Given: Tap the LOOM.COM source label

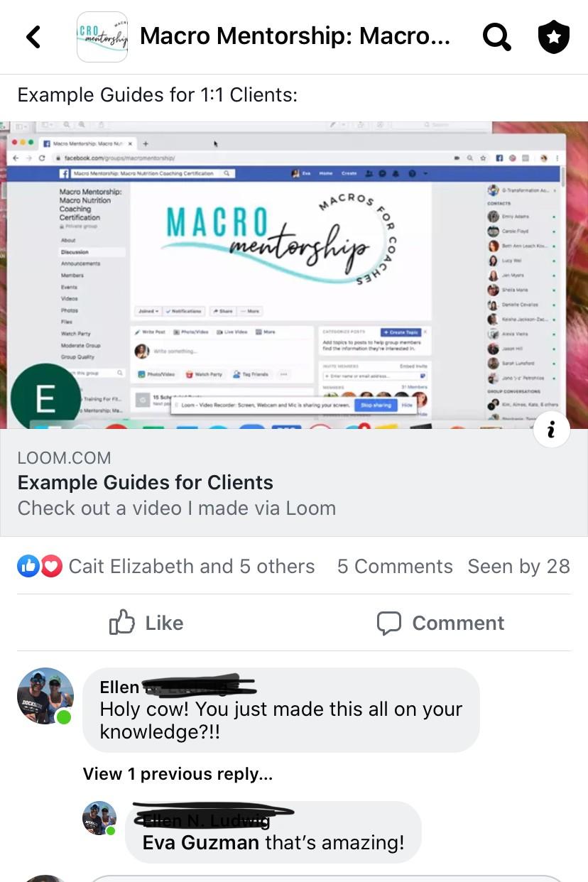Looking at the screenshot, I should click(x=64, y=457).
